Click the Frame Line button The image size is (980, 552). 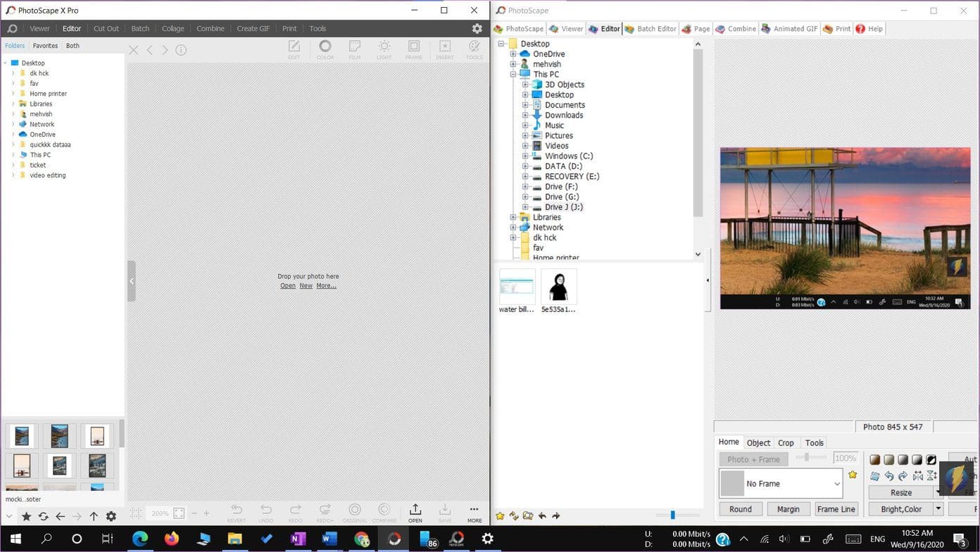coord(836,509)
